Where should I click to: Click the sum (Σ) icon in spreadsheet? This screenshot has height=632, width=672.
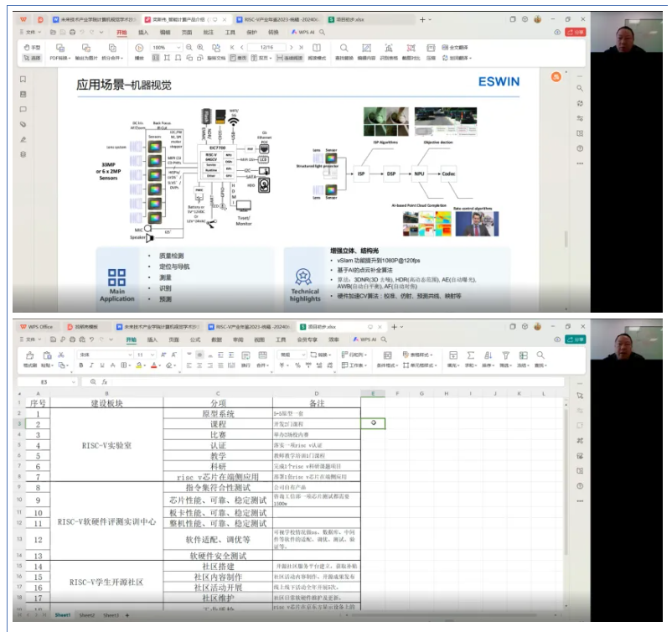pos(471,355)
